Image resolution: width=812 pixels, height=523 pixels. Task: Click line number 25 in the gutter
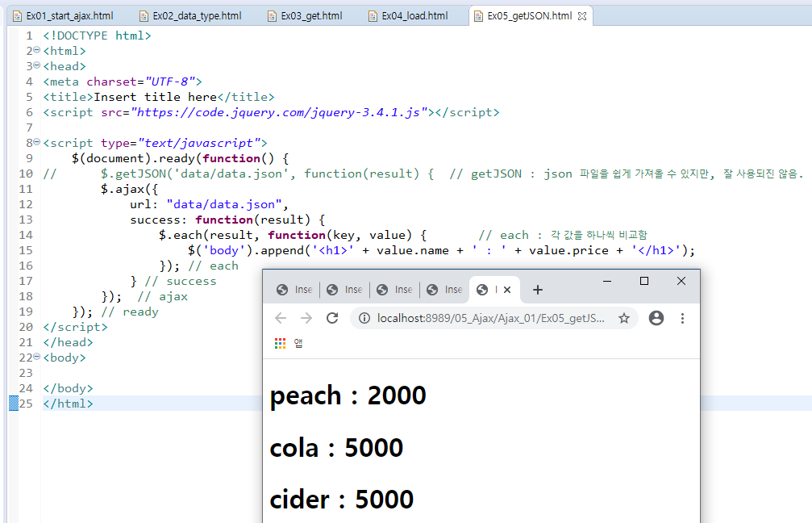26,404
